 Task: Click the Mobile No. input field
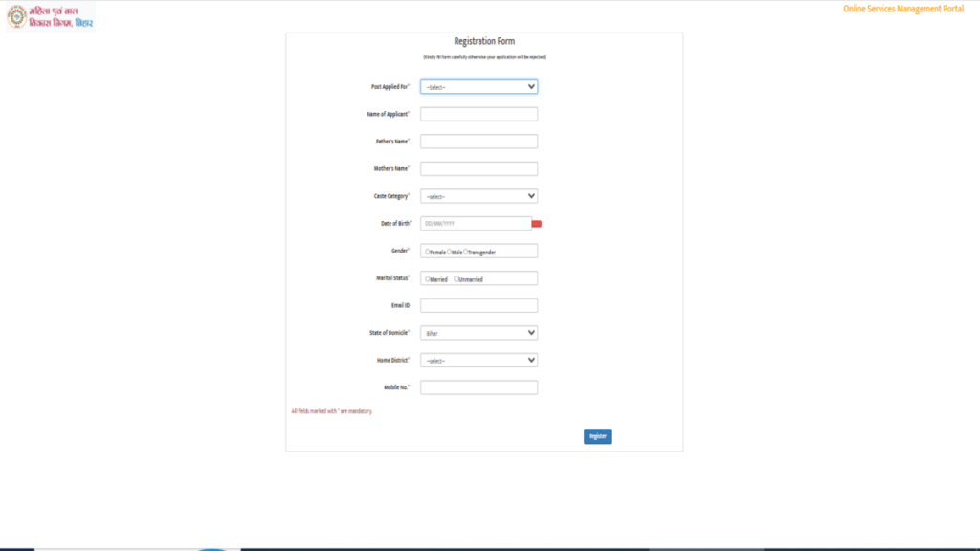479,387
